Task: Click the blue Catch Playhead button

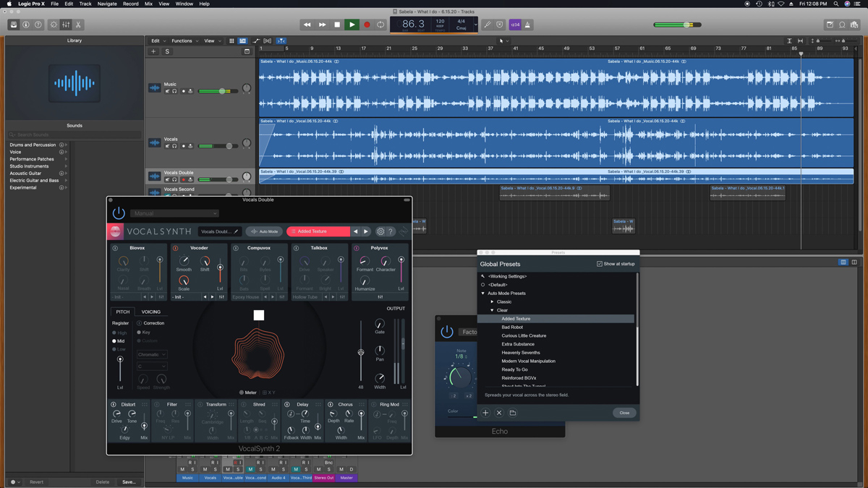Action: tap(281, 41)
